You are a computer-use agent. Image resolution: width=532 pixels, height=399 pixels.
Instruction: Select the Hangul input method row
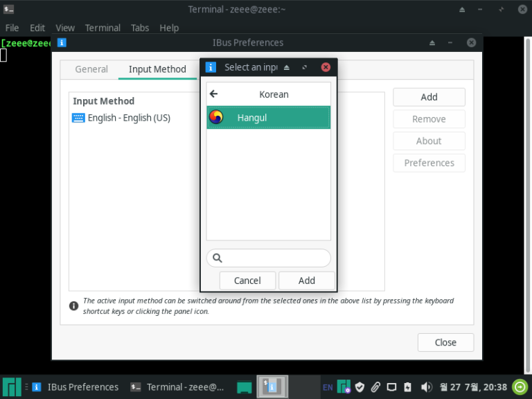point(268,117)
